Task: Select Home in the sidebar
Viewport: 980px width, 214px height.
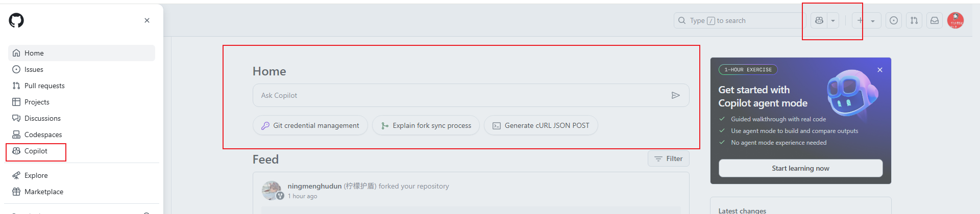Action: pos(82,53)
